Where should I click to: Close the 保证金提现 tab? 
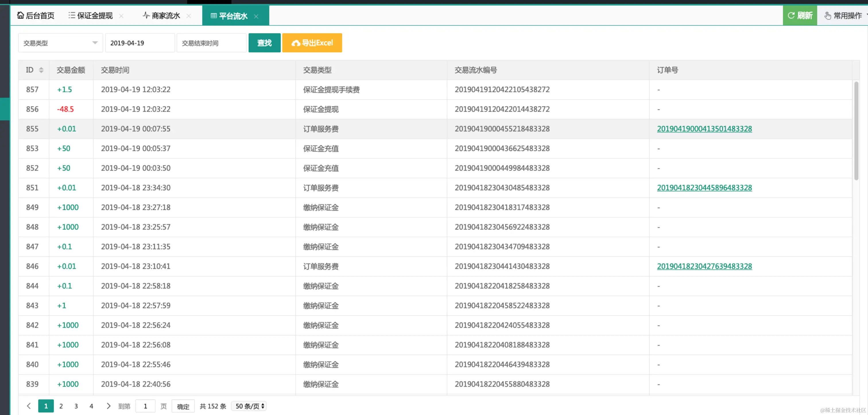(x=121, y=16)
